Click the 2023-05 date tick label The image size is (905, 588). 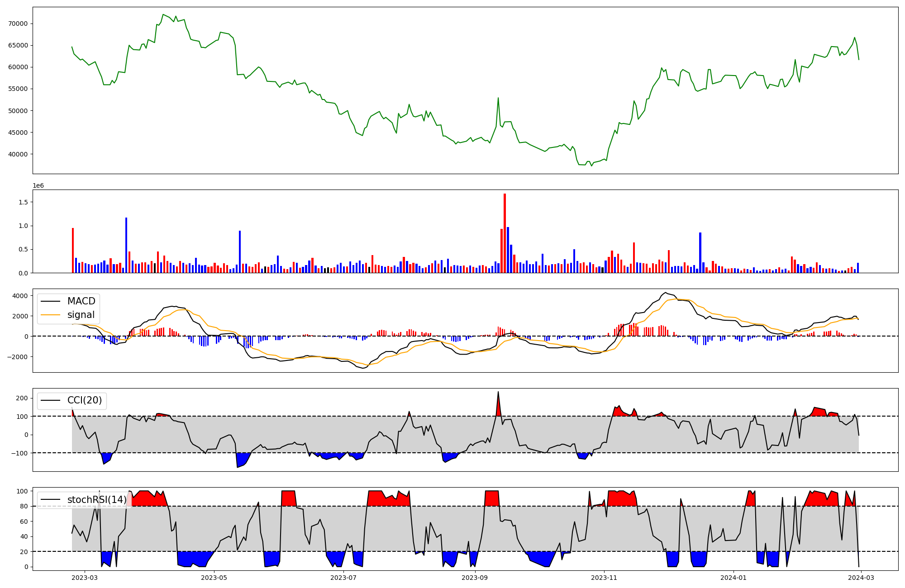pyautogui.click(x=214, y=578)
